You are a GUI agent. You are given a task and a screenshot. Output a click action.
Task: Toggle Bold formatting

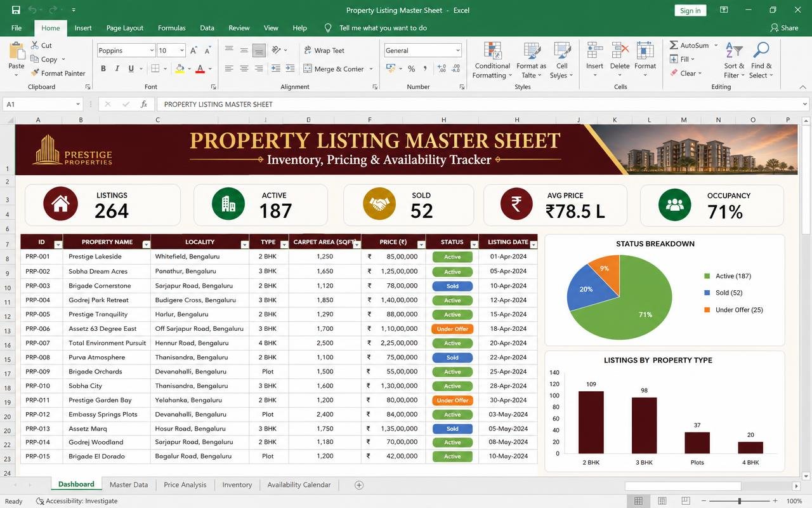coord(103,69)
